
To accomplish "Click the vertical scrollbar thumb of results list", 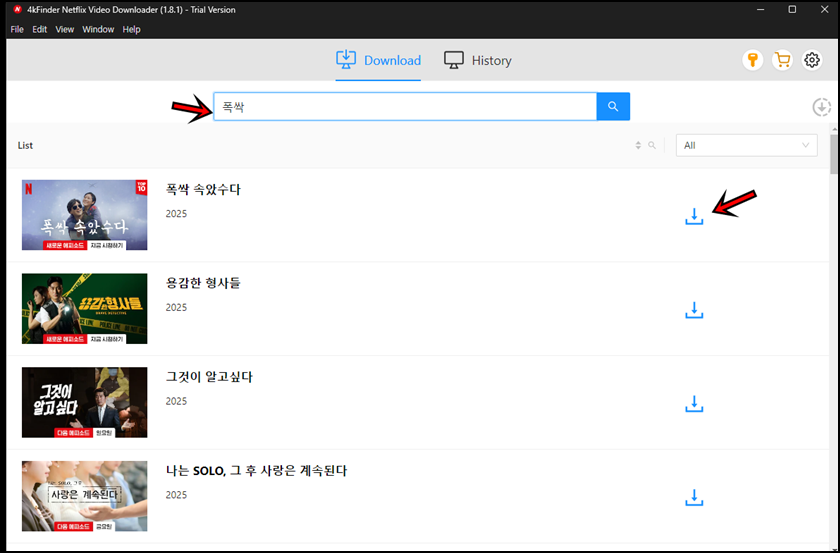I will tap(834, 154).
